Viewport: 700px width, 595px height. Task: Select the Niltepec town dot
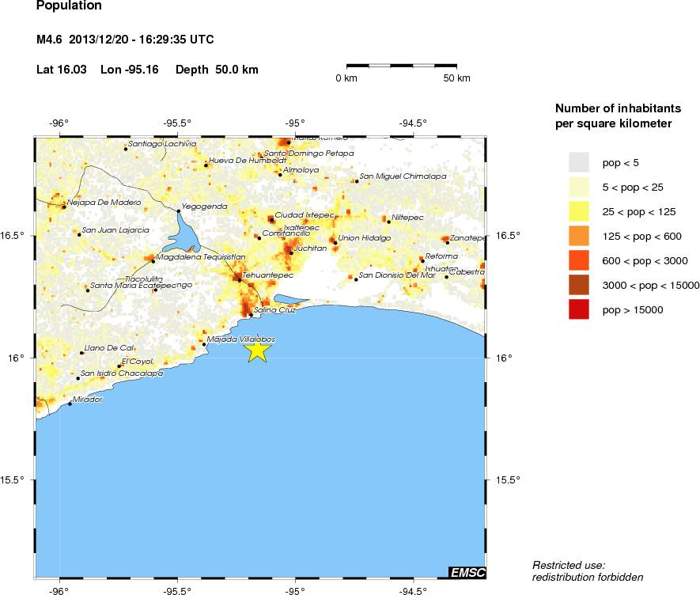[x=388, y=222]
